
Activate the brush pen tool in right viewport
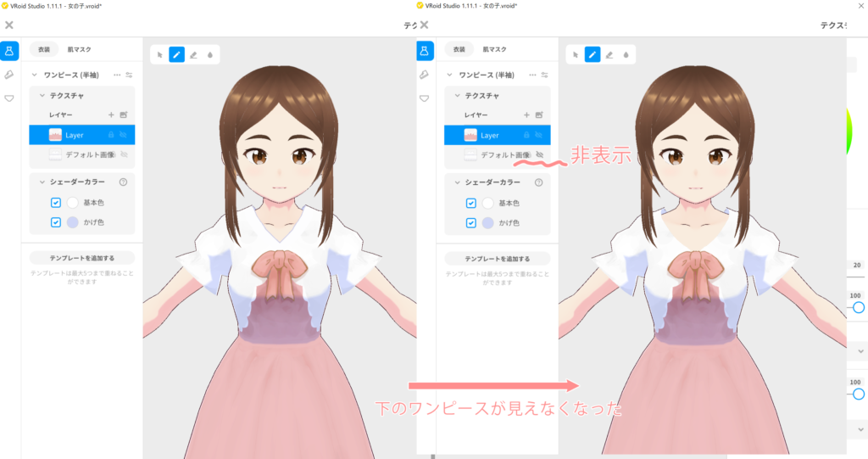click(592, 54)
